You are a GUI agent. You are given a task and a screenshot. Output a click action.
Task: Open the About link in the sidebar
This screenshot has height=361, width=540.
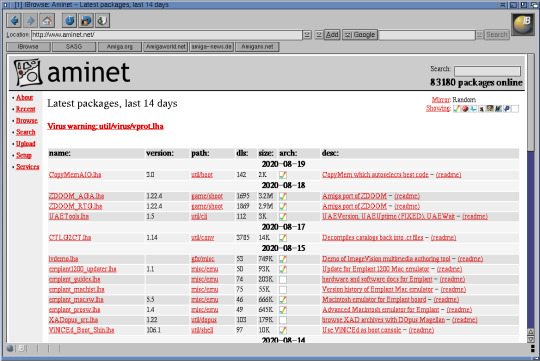[24, 98]
